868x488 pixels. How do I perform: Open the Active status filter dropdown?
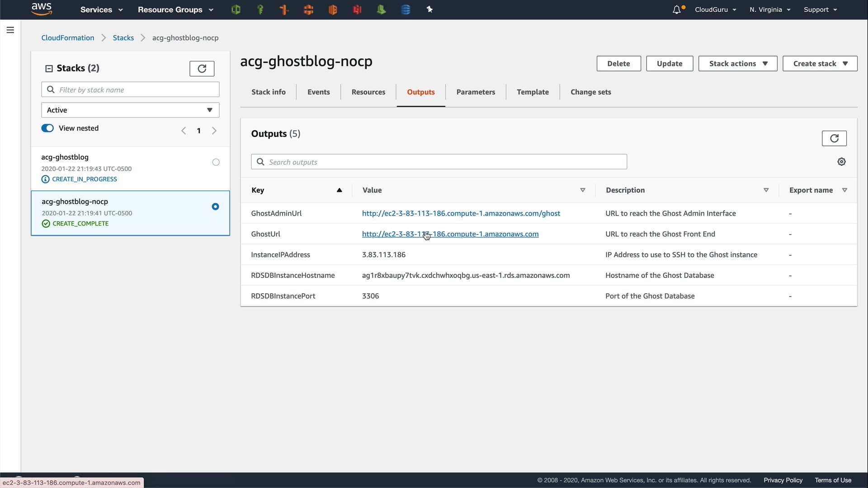coord(130,110)
